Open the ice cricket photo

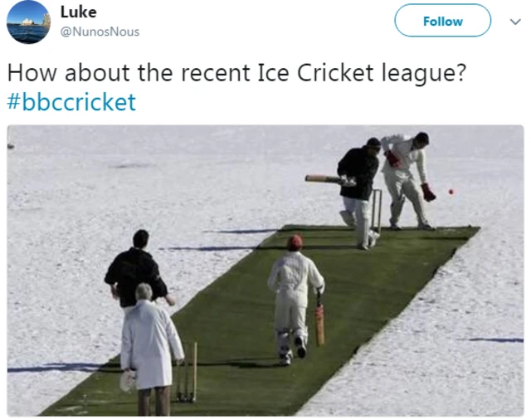coord(265,271)
